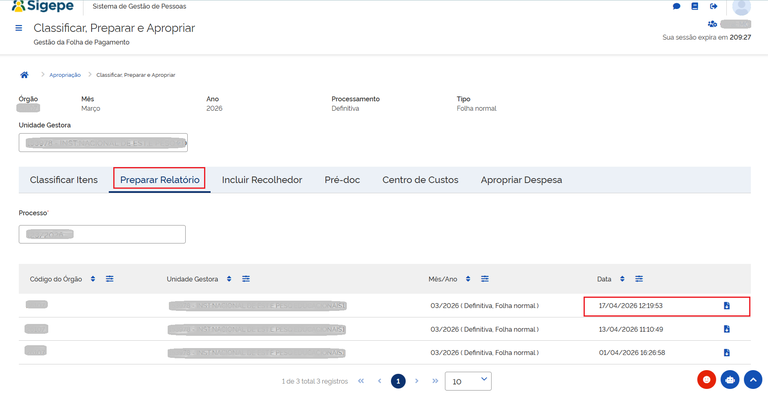Click the back-to-top arrow button
Screen dimensions: 768x393
click(753, 379)
